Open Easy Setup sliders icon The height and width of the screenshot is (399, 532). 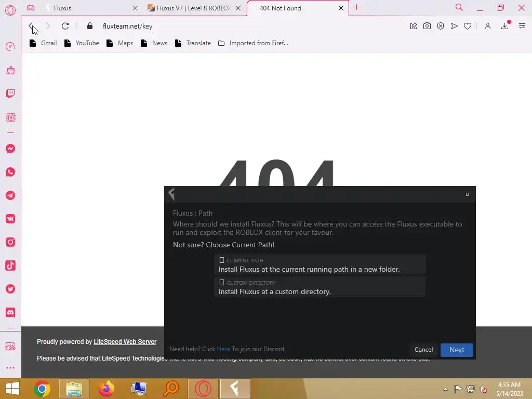click(x=522, y=26)
